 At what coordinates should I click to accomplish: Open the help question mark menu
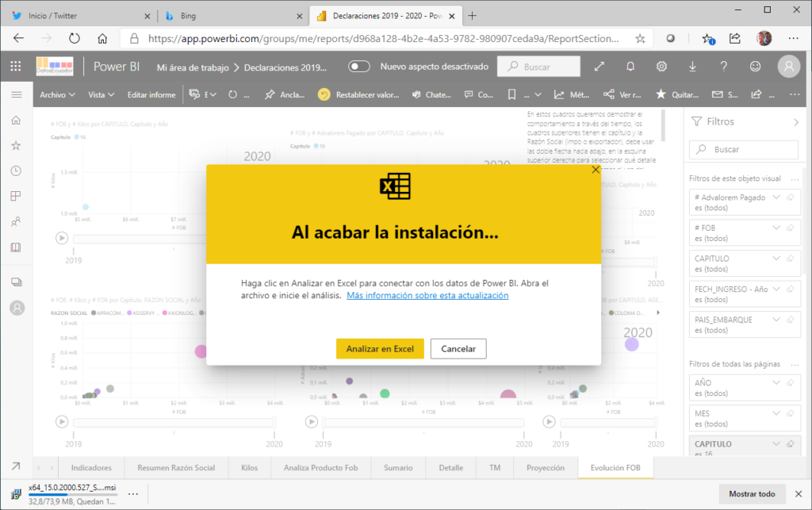pos(723,67)
